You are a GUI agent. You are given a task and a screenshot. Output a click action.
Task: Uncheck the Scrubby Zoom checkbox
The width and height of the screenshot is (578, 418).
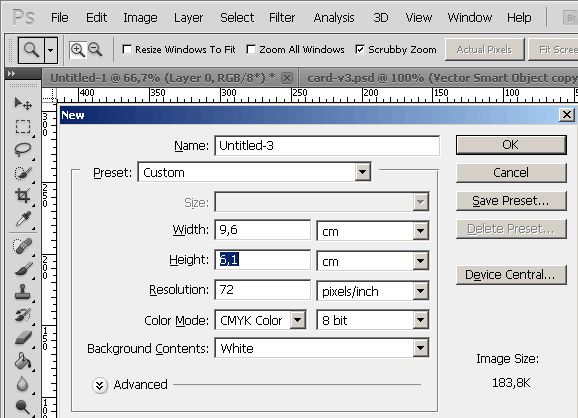(360, 49)
